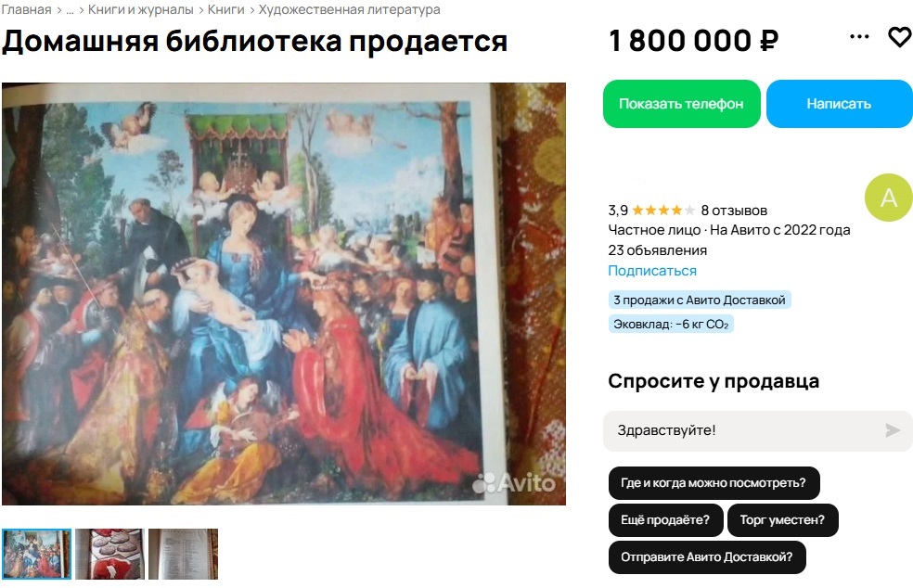Click the Показать телефон button

tap(681, 104)
